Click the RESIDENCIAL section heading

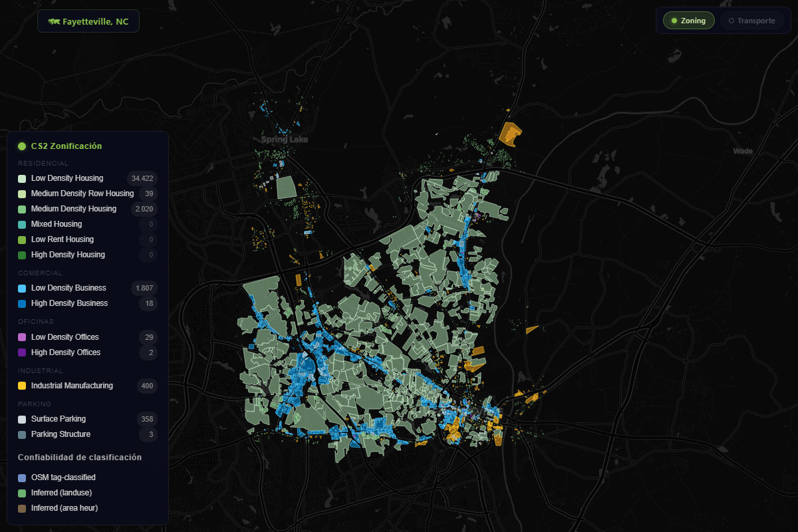click(x=43, y=163)
